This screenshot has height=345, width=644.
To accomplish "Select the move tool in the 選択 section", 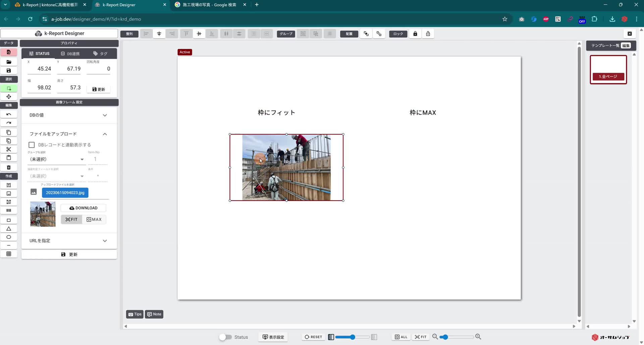I will pos(9,97).
